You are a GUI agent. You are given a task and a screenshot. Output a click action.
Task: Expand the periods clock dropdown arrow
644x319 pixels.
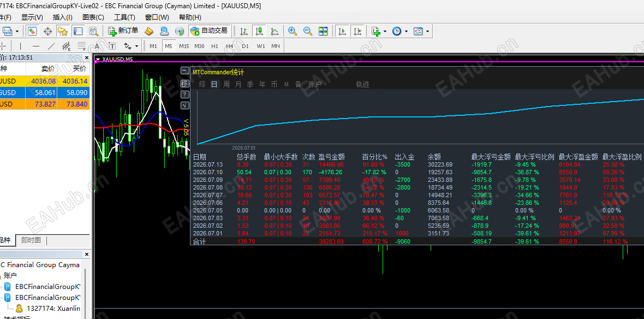tap(406, 31)
